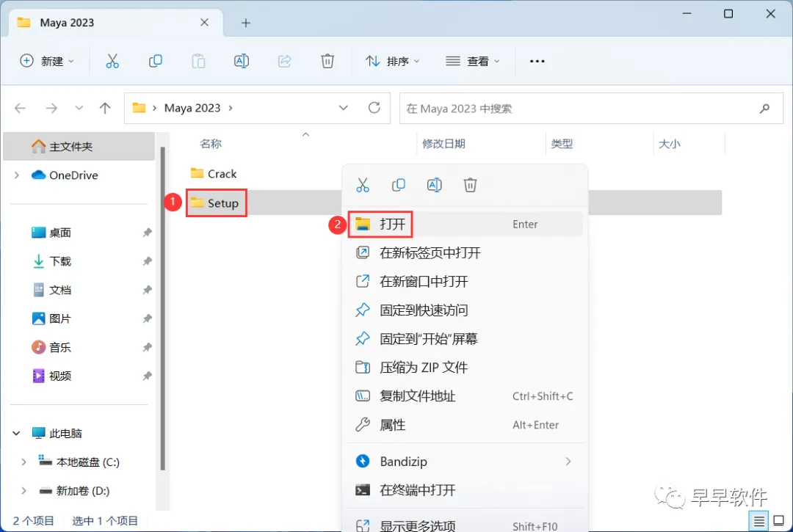Open recent locations dropdown arrow
This screenshot has height=532, width=793.
tap(79, 108)
